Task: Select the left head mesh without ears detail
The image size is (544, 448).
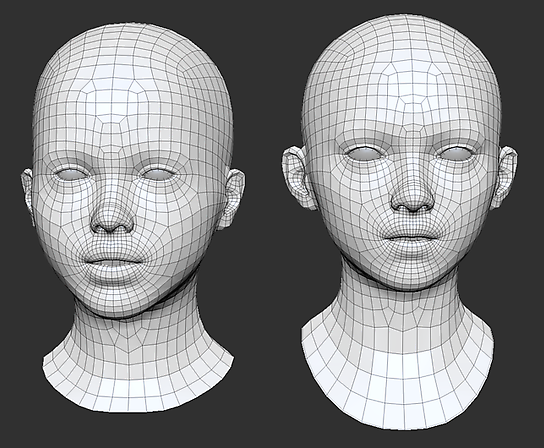Action: point(134,219)
